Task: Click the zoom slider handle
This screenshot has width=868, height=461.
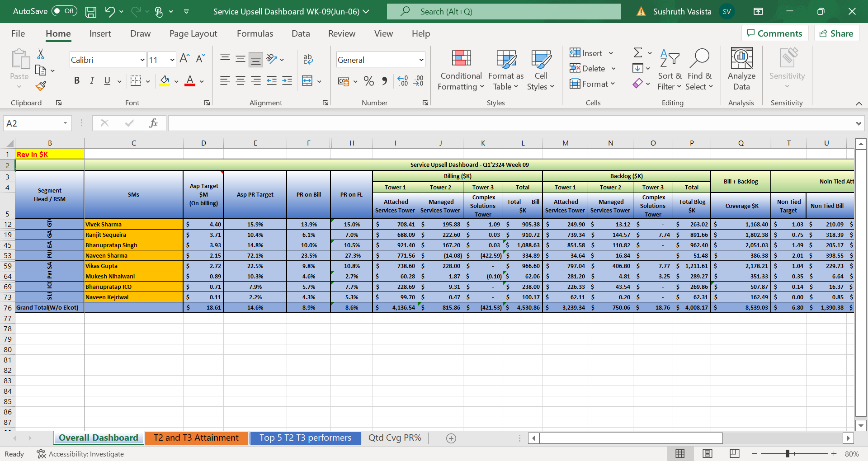Action: pos(788,453)
